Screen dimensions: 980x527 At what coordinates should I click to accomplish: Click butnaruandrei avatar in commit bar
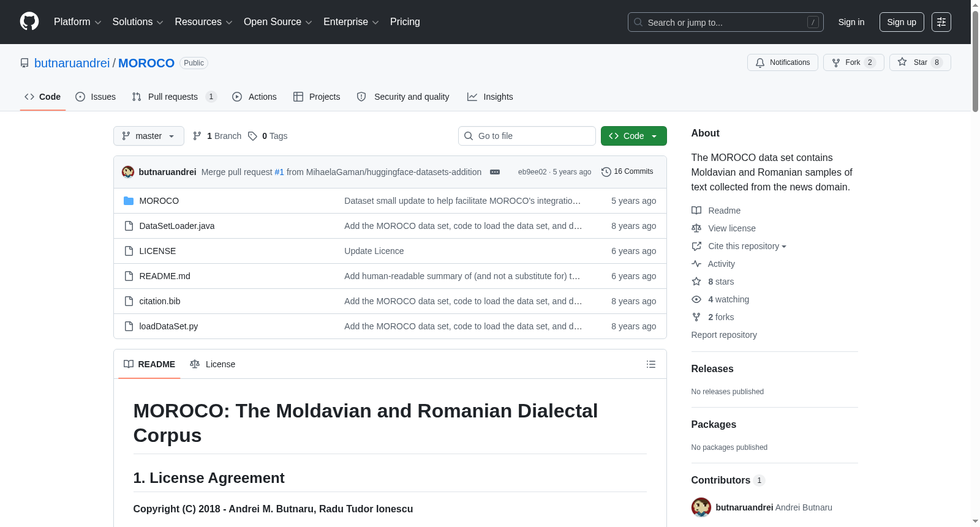[128, 172]
